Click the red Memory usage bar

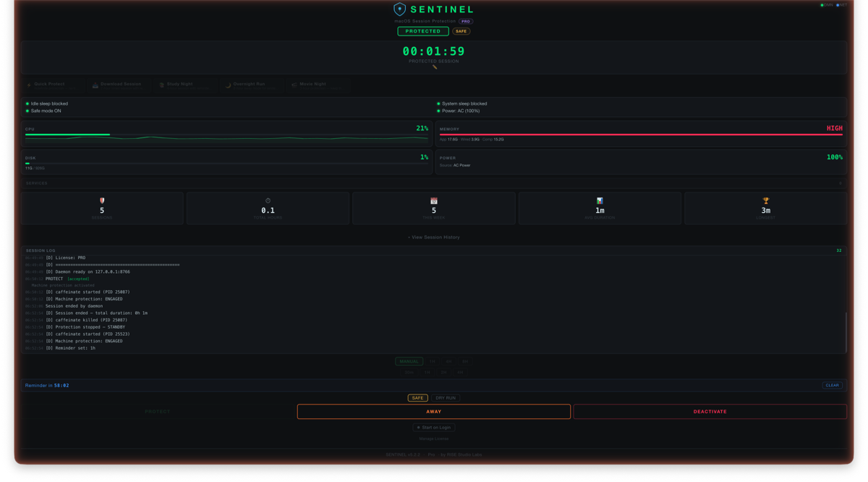pos(641,135)
